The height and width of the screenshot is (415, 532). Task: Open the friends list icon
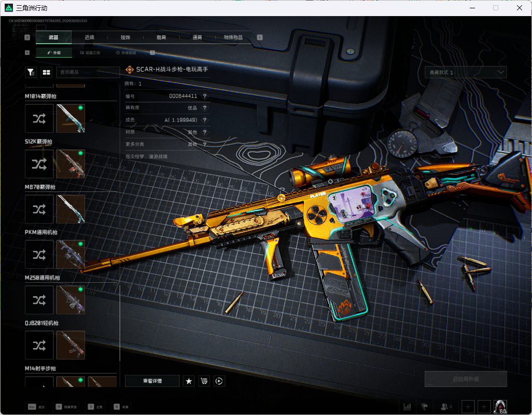coord(444,407)
